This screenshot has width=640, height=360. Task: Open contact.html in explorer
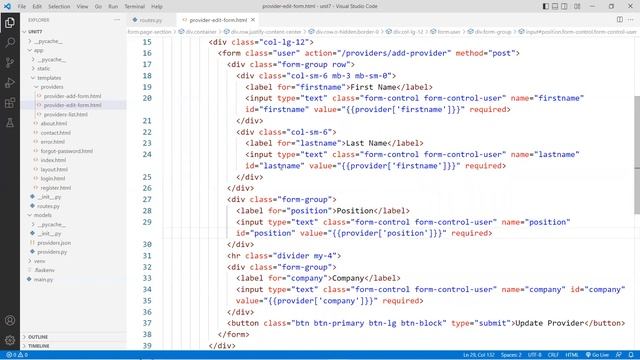click(x=56, y=133)
